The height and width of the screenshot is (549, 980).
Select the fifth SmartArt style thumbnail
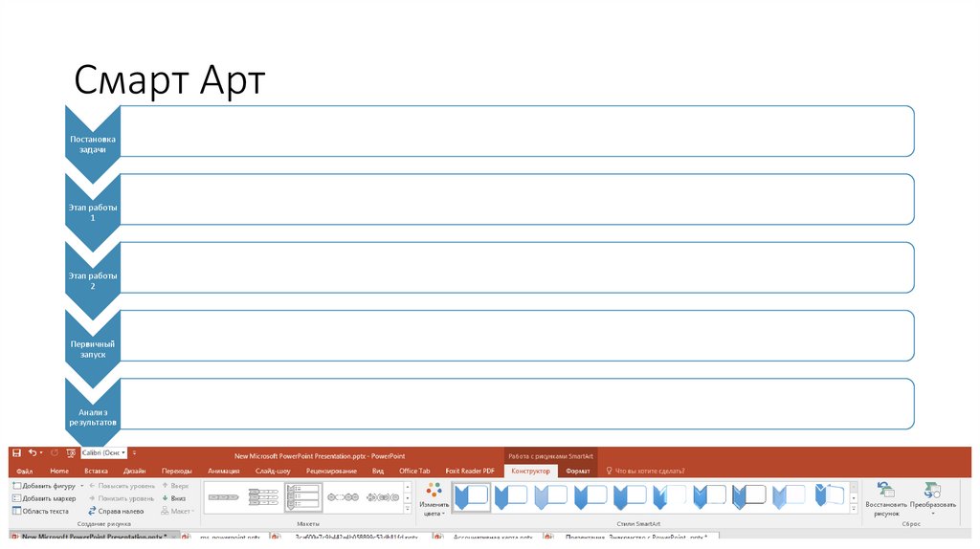coord(630,497)
